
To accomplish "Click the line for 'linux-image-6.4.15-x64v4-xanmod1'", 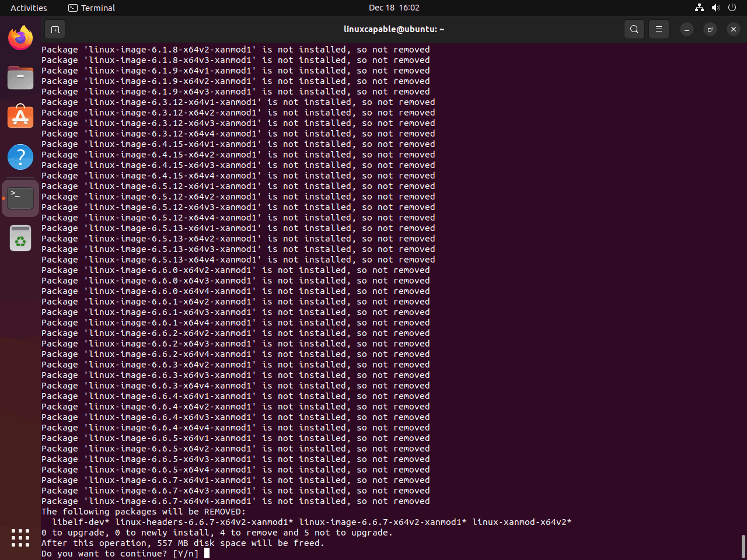I will (238, 176).
